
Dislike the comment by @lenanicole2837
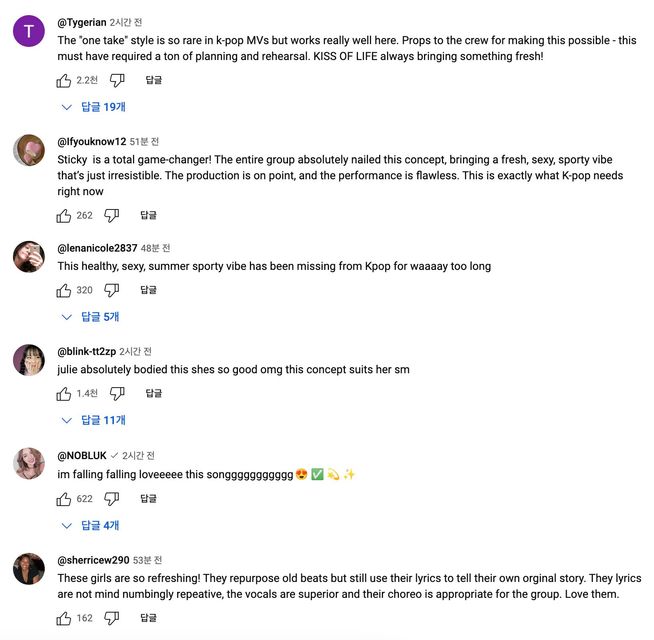coord(112,290)
